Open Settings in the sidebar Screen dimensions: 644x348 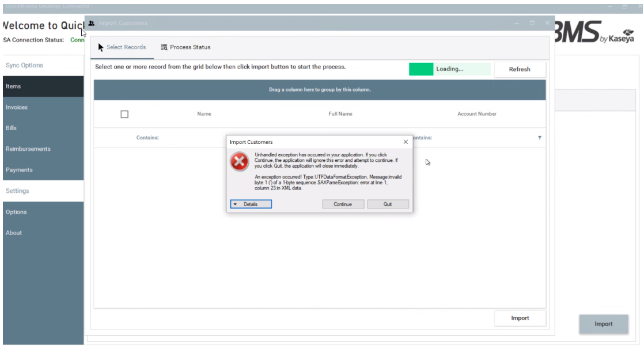(x=43, y=191)
